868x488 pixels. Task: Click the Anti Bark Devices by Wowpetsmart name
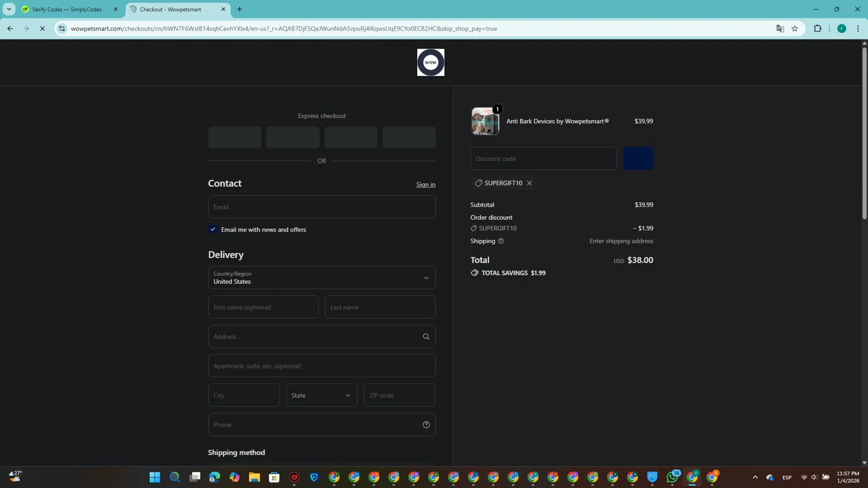(x=557, y=121)
